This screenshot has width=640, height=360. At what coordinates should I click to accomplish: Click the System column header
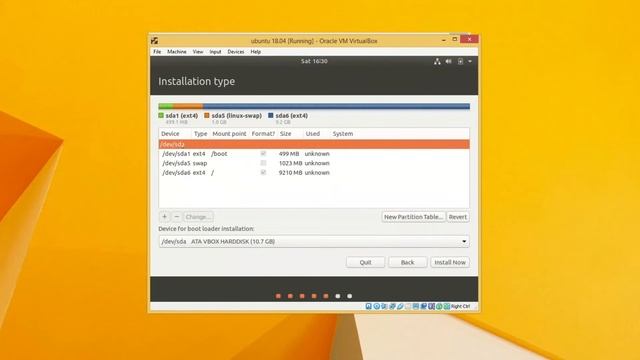[343, 133]
